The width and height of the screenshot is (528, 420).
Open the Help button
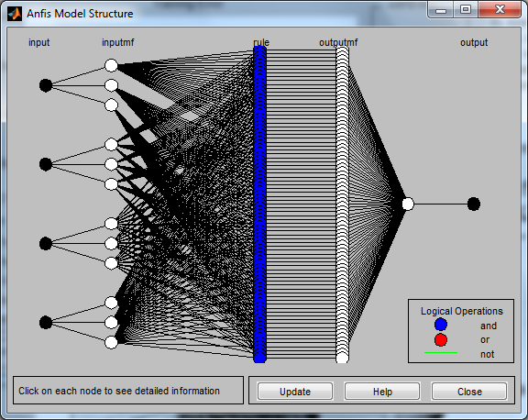click(x=382, y=392)
